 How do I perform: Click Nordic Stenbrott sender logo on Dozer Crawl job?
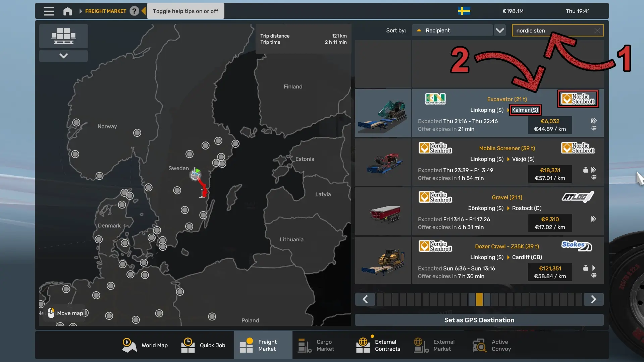tap(435, 246)
